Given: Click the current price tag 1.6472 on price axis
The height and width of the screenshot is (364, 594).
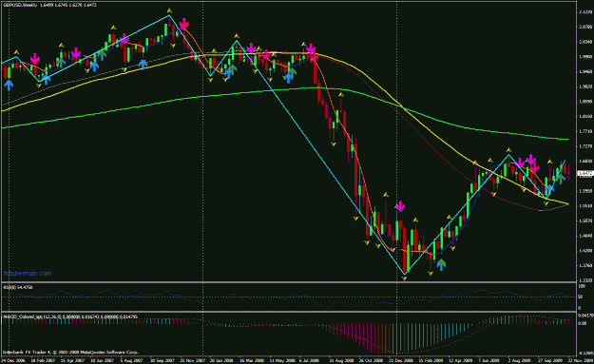Looking at the screenshot, I should 584,174.
